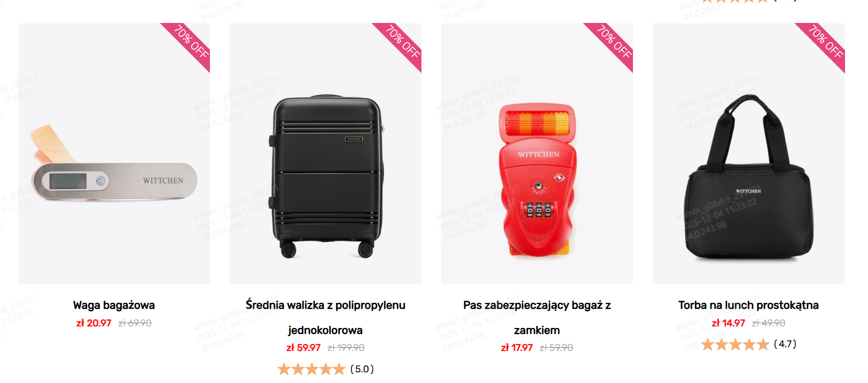This screenshot has width=868, height=383.
Task: Click the zł 14.97 sale price
Action: [728, 323]
